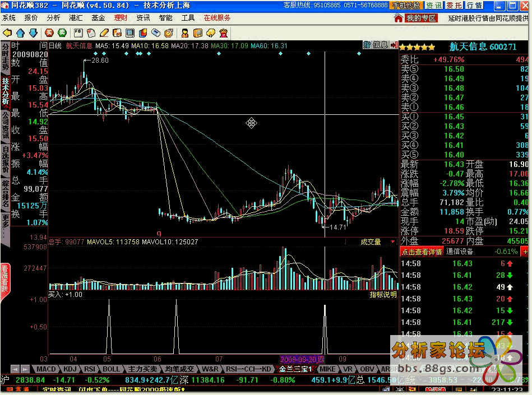Open the 报价 menu
The width and height of the screenshot is (532, 395).
pos(31,18)
